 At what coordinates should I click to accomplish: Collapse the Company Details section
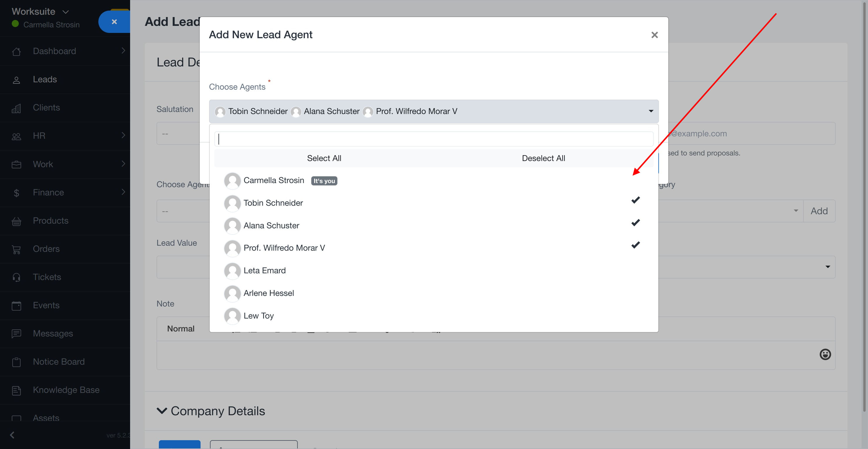tap(162, 411)
